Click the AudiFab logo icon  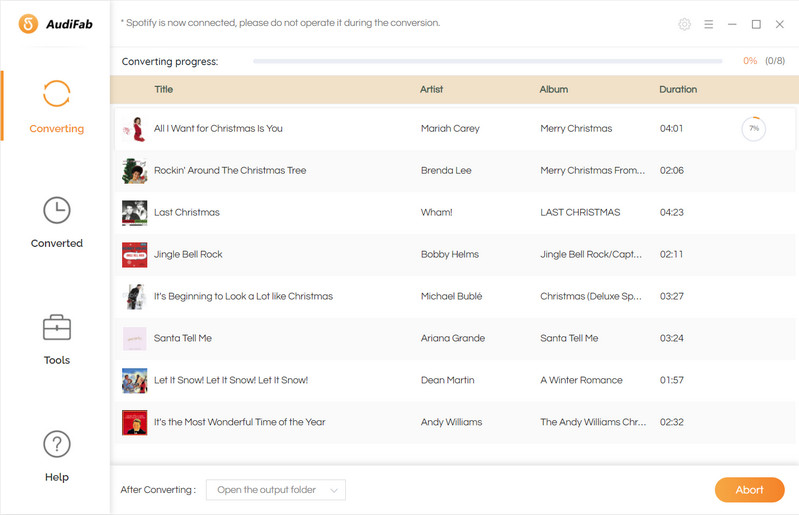(29, 23)
